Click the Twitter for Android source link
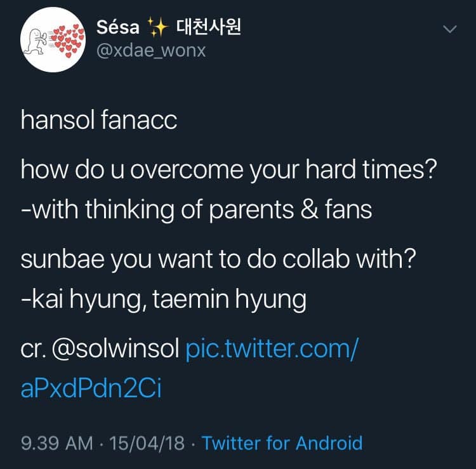Screen dimensions: 476x469 [282, 442]
